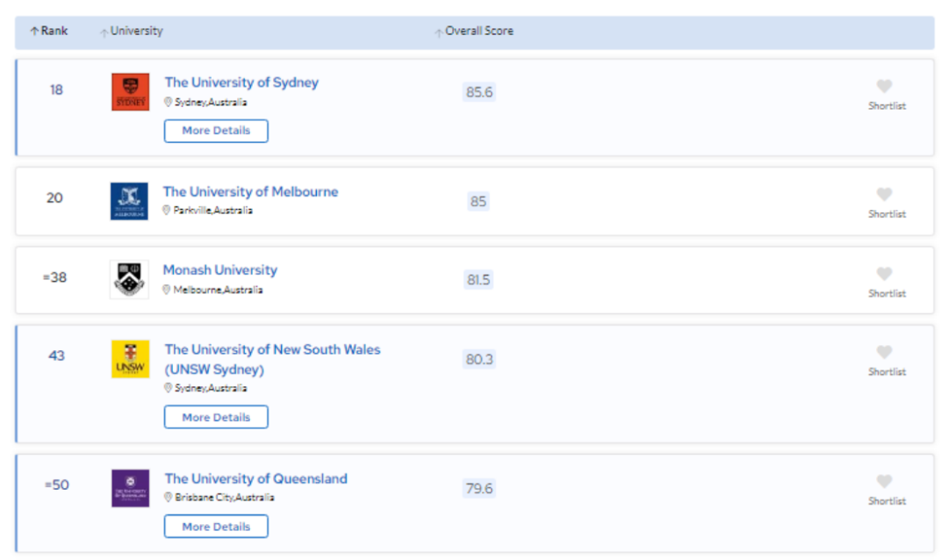Select rank =38 in the Monash row
This screenshot has width=948, height=560.
click(x=54, y=277)
